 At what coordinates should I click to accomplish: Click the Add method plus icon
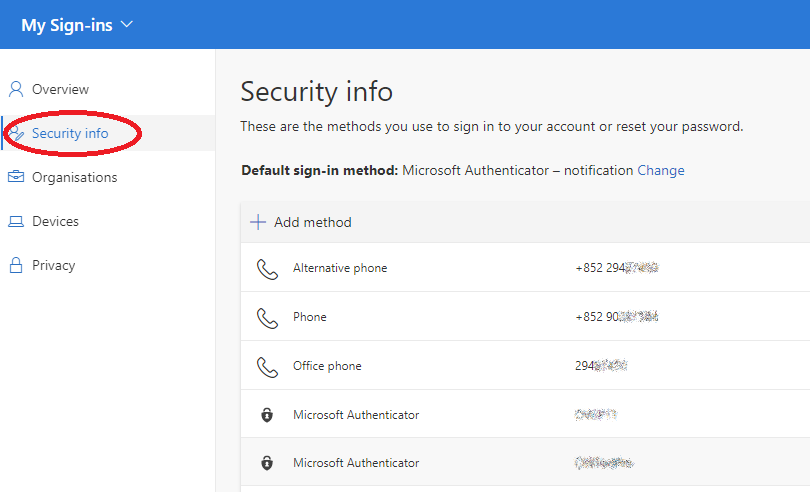click(258, 222)
